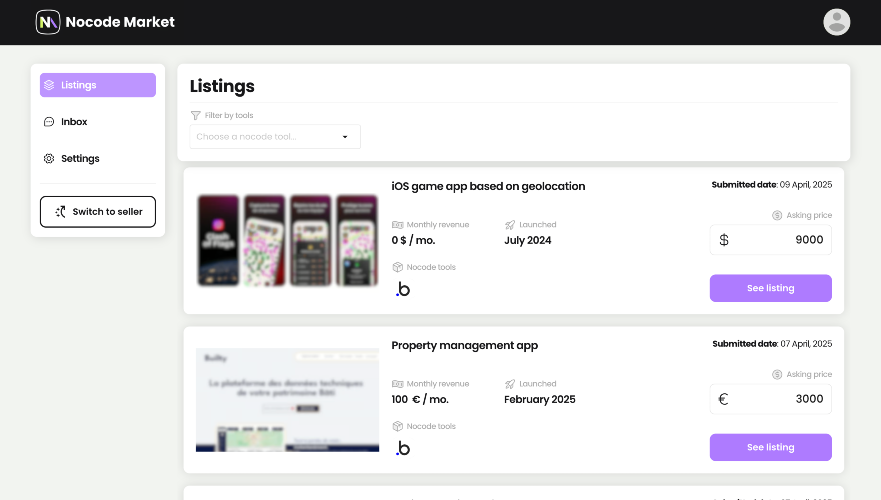881x500 pixels.
Task: Click the Nocode Market logo icon
Action: (x=48, y=22)
